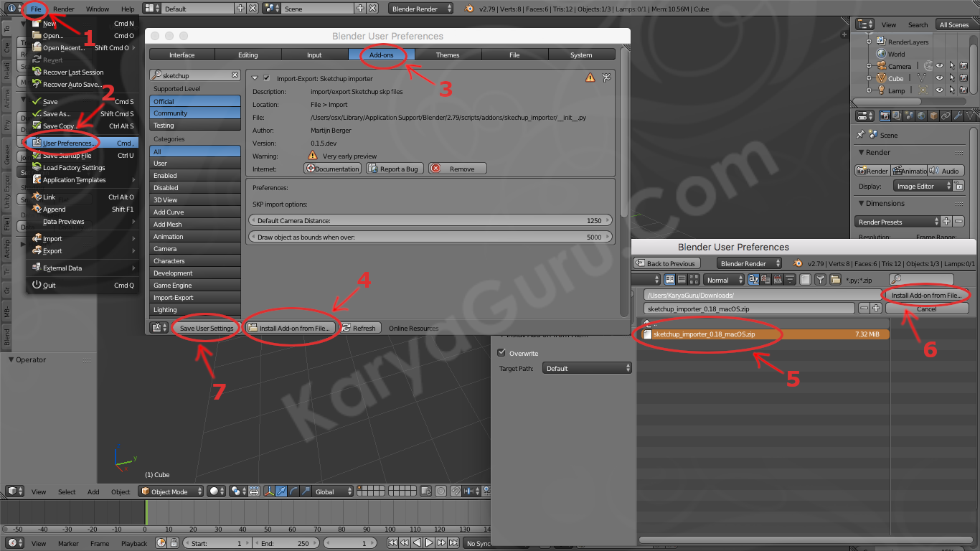Click the Cancel button in file browser
Image resolution: width=980 pixels, height=551 pixels.
coord(926,309)
